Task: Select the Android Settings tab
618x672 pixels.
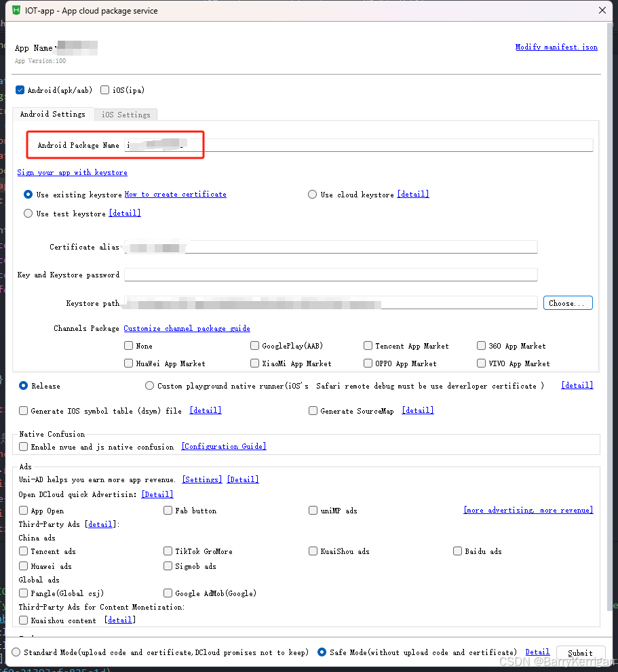Action: (x=53, y=114)
